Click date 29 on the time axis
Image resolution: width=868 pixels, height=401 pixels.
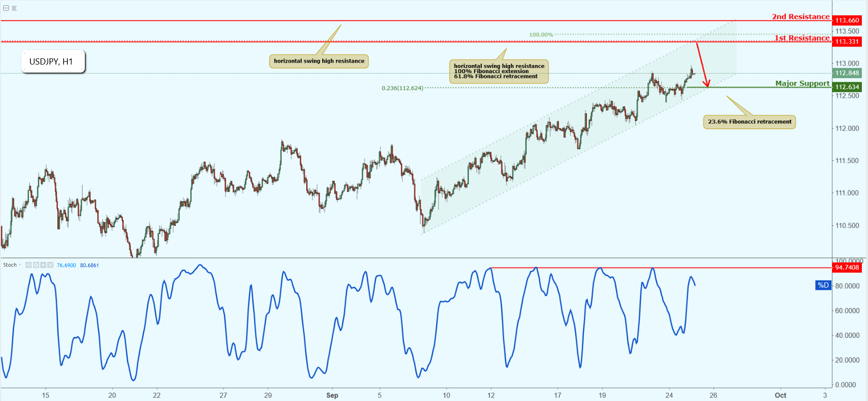[x=268, y=395]
